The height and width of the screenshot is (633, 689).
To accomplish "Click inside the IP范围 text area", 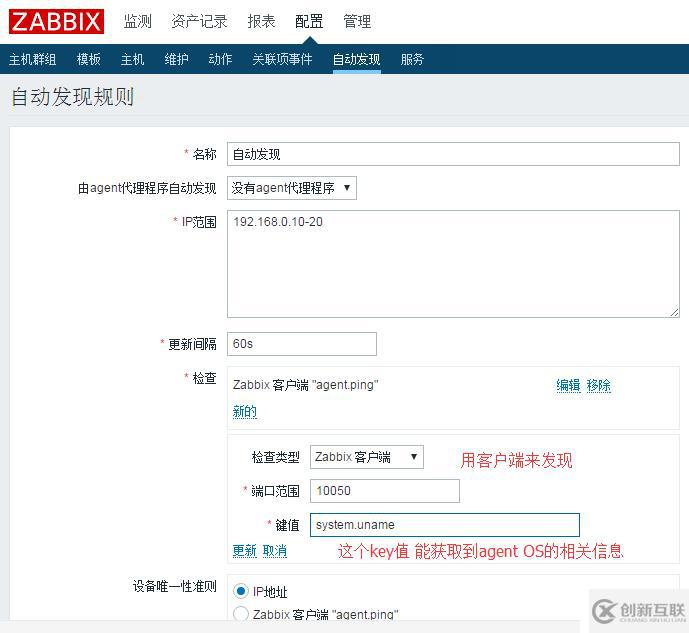I will tap(453, 264).
